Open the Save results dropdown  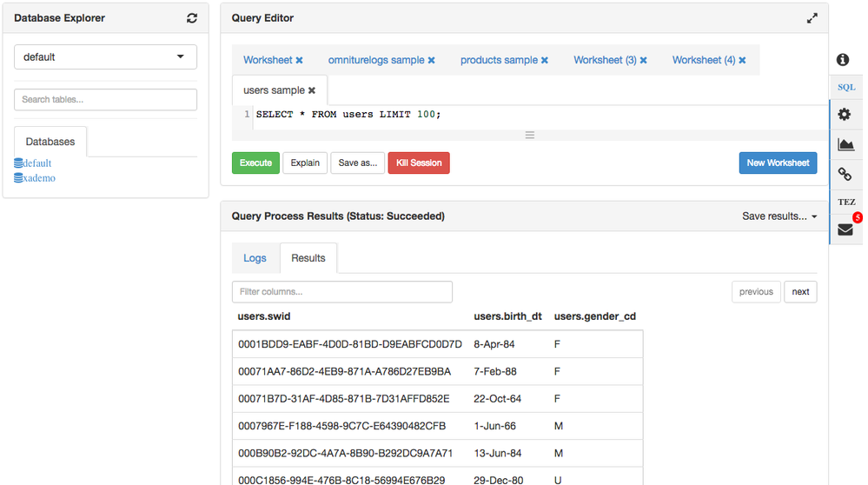coord(779,216)
